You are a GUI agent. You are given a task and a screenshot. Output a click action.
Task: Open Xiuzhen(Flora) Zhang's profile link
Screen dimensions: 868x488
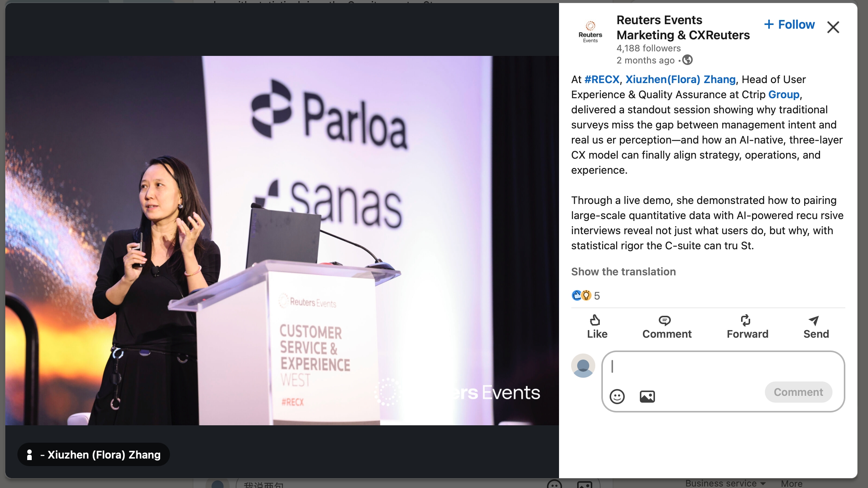pyautogui.click(x=681, y=79)
